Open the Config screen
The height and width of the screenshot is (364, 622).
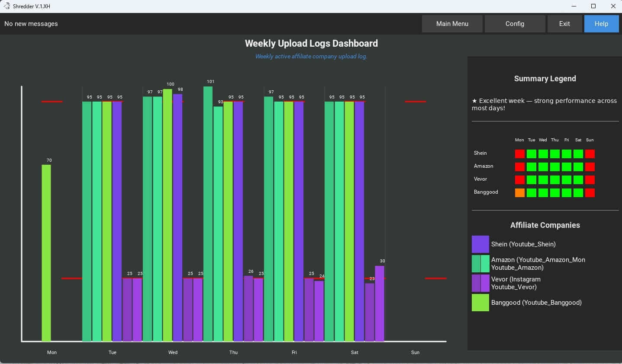click(x=515, y=24)
